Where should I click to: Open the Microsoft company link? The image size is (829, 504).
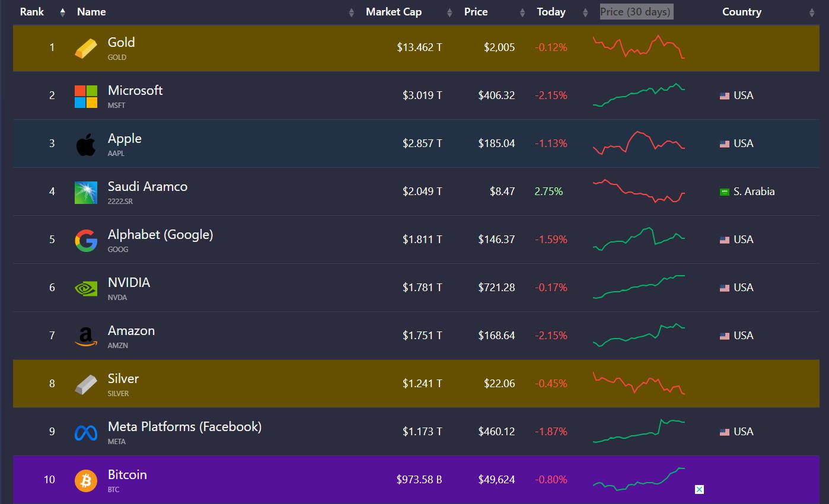pyautogui.click(x=135, y=91)
